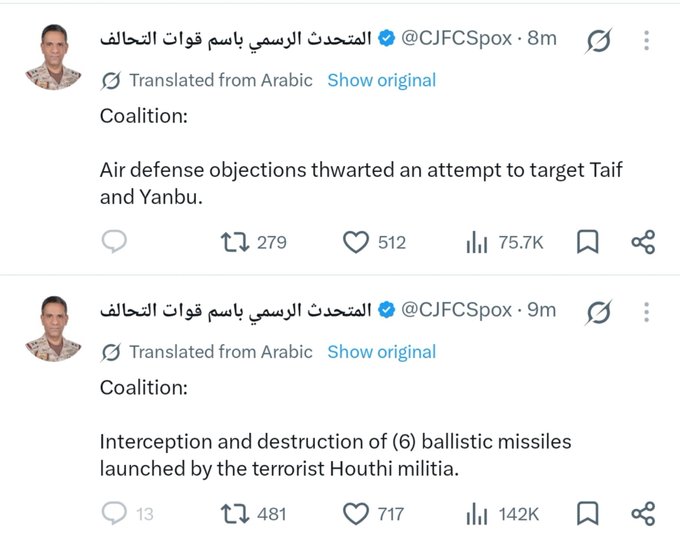
Task: Open Grok explain on the 9m post
Action: tap(599, 312)
